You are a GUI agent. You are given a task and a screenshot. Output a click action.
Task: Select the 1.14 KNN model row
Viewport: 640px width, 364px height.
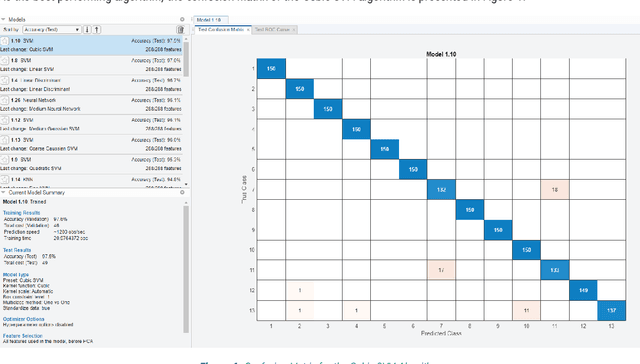coord(91,181)
